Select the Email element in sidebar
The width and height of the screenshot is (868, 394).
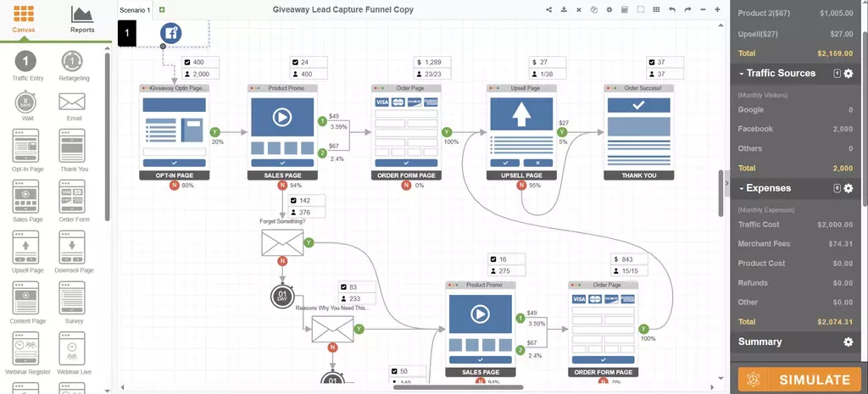(x=73, y=106)
